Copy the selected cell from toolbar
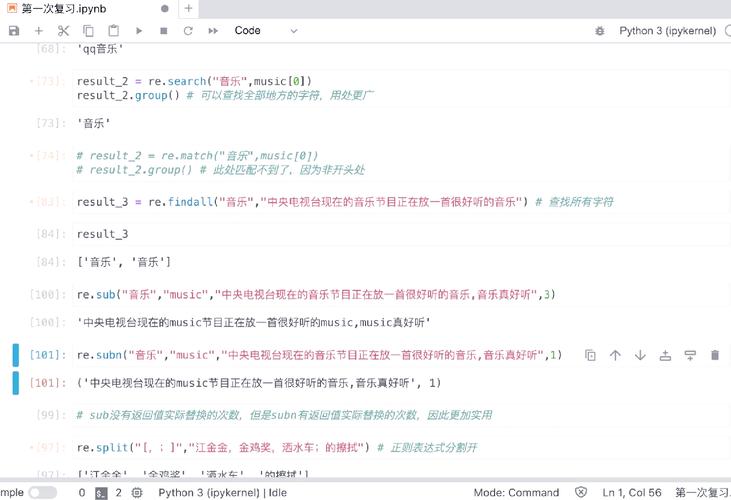This screenshot has width=731, height=500. pos(88,31)
